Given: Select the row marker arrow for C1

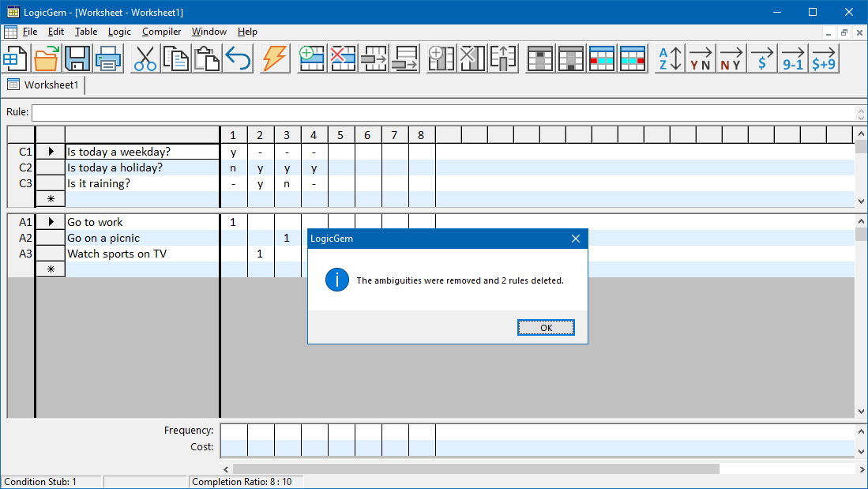Looking at the screenshot, I should [51, 152].
